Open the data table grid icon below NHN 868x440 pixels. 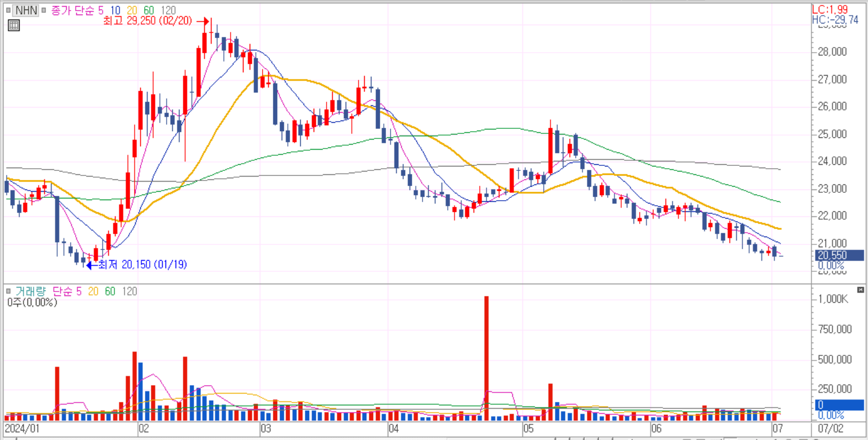click(13, 25)
